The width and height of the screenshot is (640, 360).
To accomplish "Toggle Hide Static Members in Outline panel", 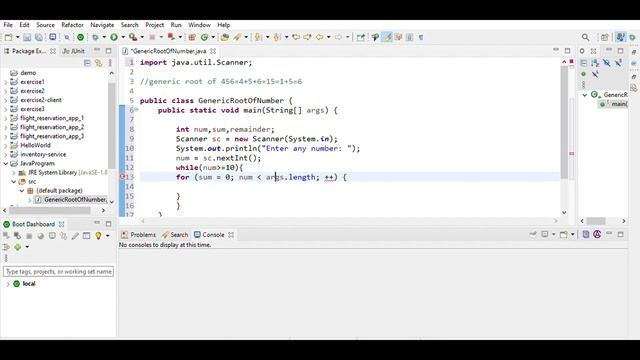I will pyautogui.click(x=618, y=63).
